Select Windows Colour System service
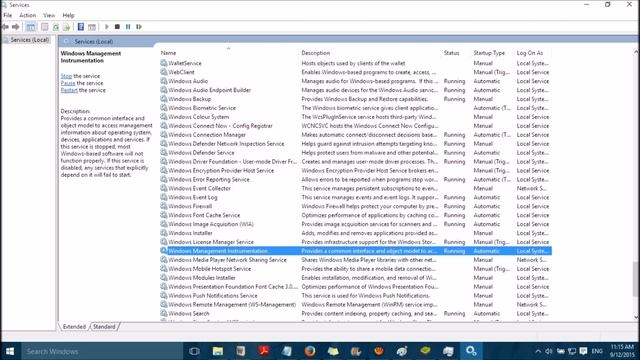640x360 pixels. [355, 117]
